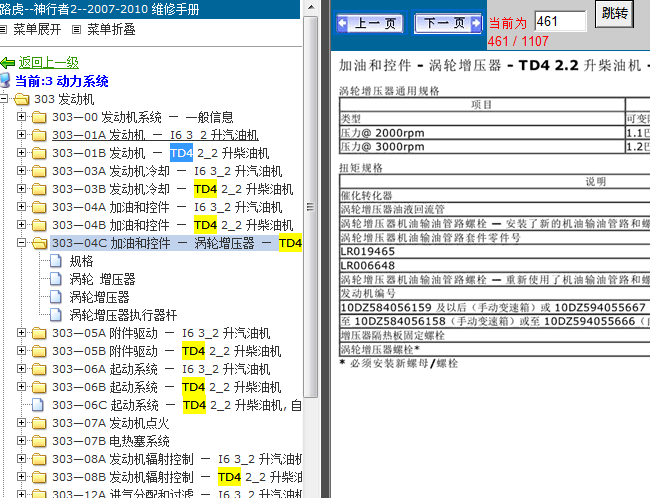Expand the 303—03B 发动机冷却 node
This screenshot has width=650, height=498.
point(21,188)
